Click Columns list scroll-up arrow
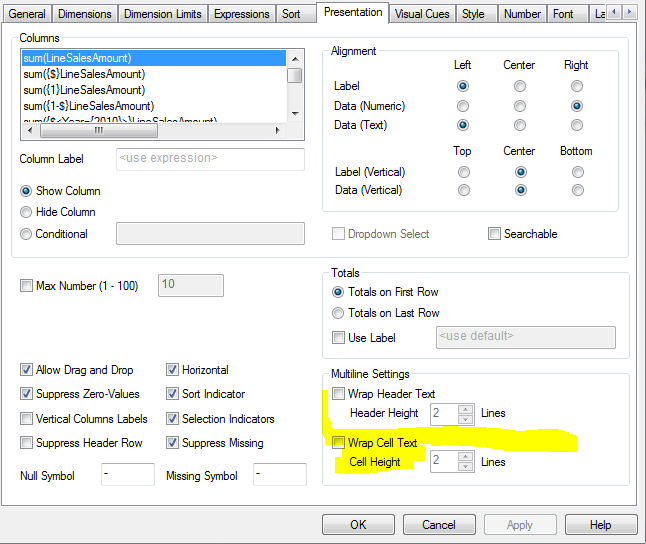This screenshot has width=646, height=544. coord(295,59)
